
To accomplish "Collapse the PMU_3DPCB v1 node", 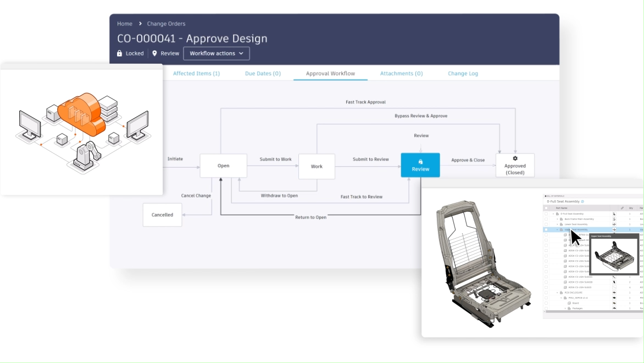I will pos(561,298).
